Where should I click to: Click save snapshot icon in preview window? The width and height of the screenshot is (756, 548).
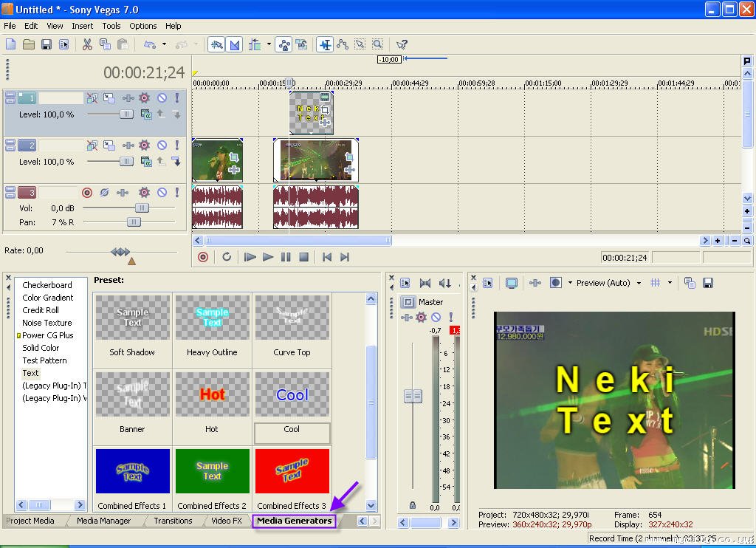pyautogui.click(x=707, y=283)
